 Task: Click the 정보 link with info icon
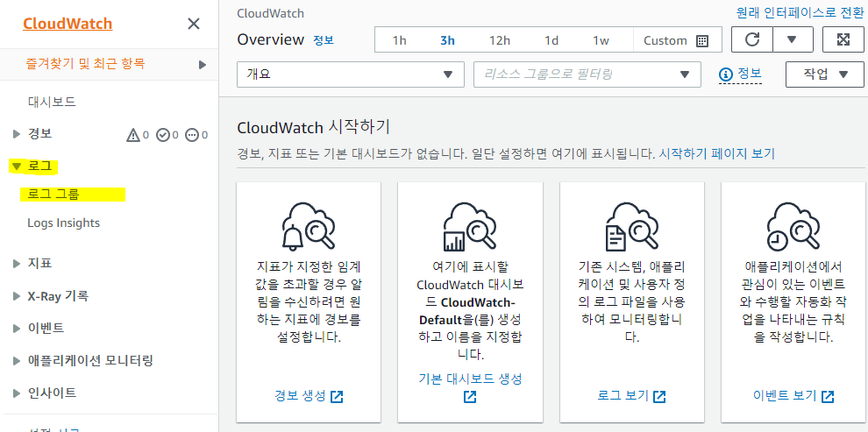point(740,74)
